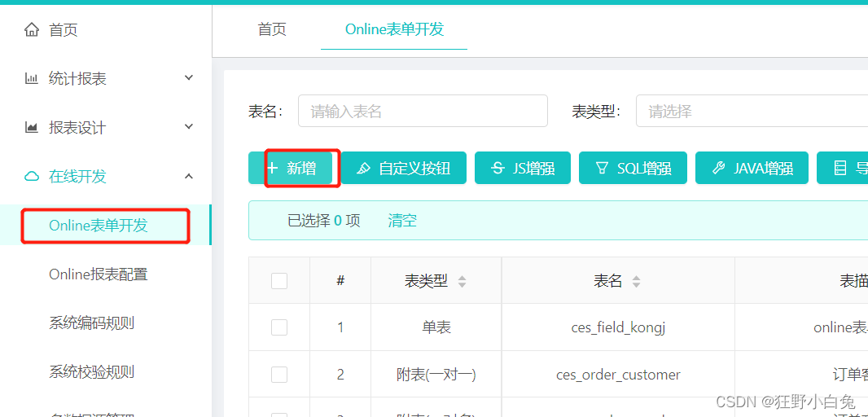Expand the 统计报表 menu chevron

coord(189,78)
